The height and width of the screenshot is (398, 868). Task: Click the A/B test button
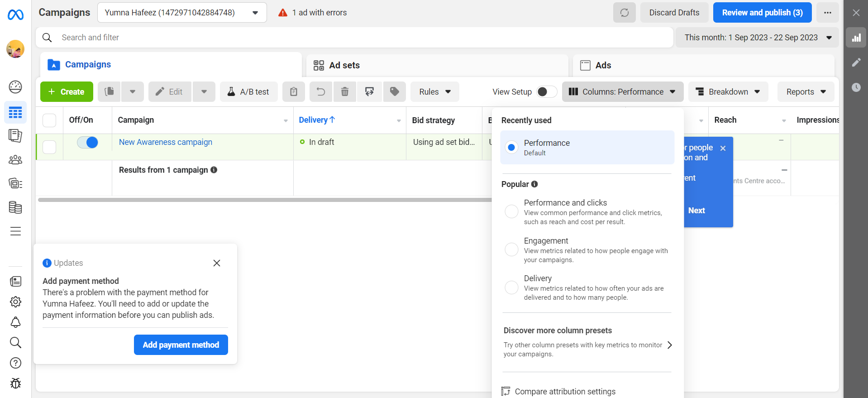(248, 92)
